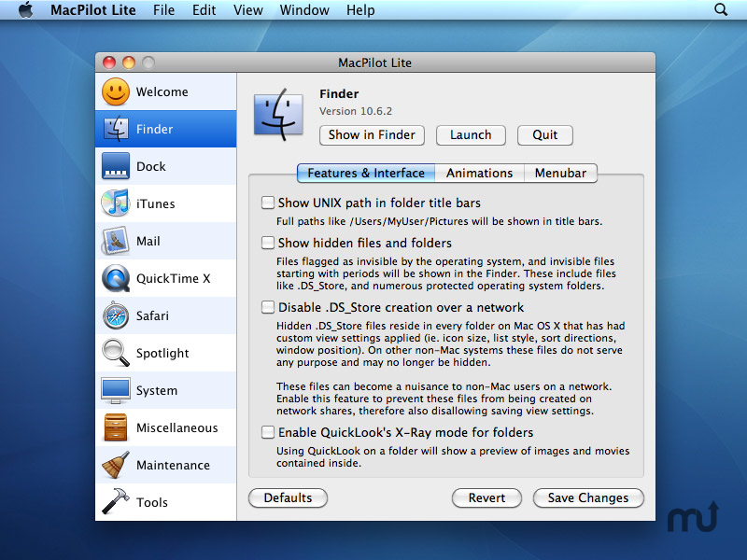
Task: Open QuickTime X icon in sidebar
Action: [x=115, y=278]
